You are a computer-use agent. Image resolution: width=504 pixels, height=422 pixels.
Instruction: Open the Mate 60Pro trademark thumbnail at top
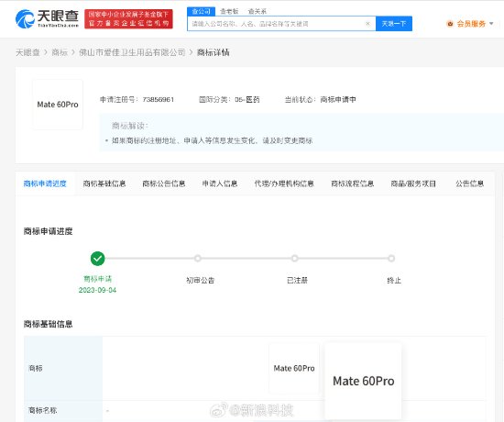(x=58, y=105)
